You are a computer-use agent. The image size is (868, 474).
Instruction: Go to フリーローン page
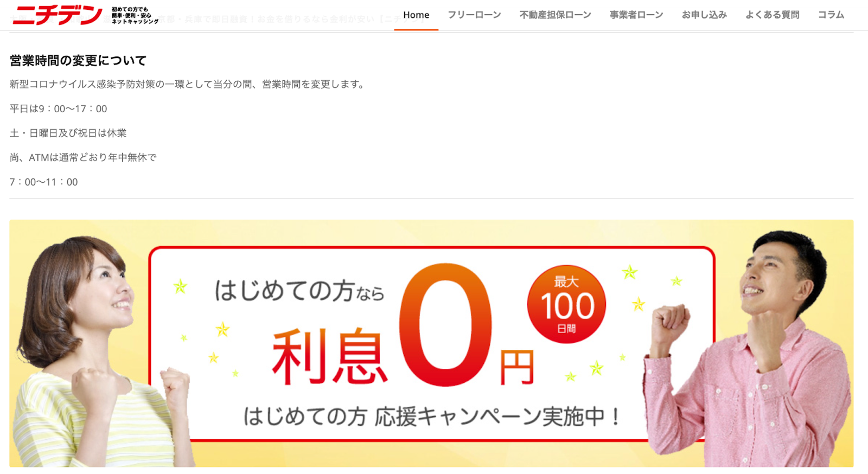pos(474,15)
